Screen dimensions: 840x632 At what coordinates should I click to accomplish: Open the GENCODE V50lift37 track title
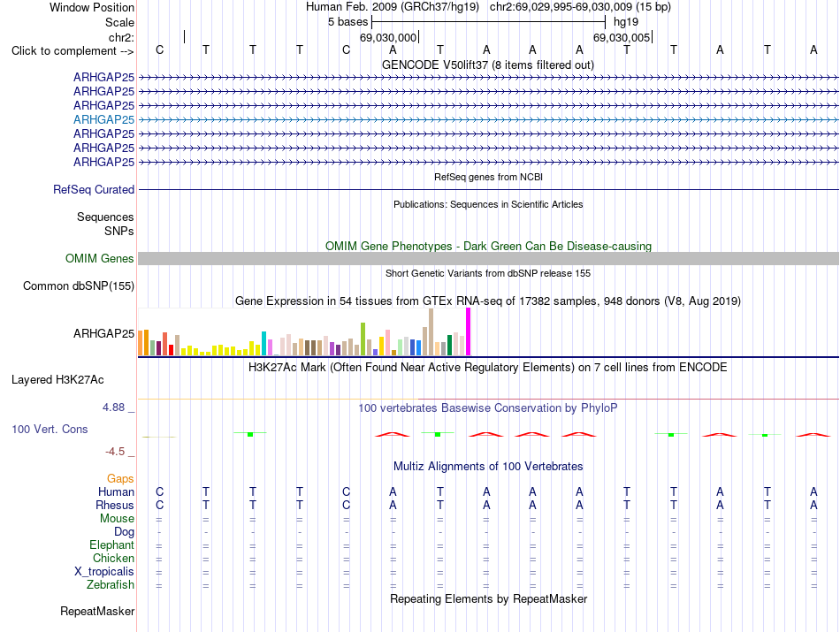487,65
